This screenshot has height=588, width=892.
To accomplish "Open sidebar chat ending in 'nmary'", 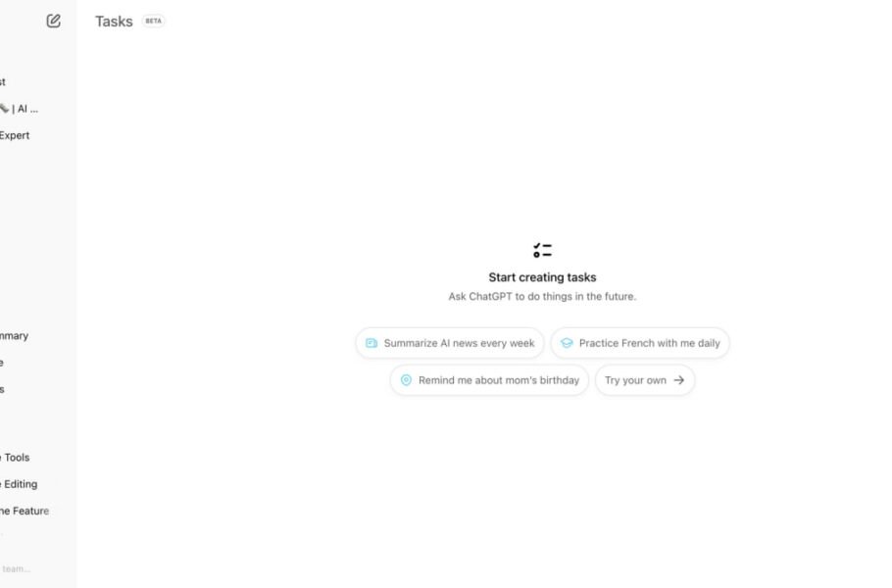I will (x=15, y=335).
